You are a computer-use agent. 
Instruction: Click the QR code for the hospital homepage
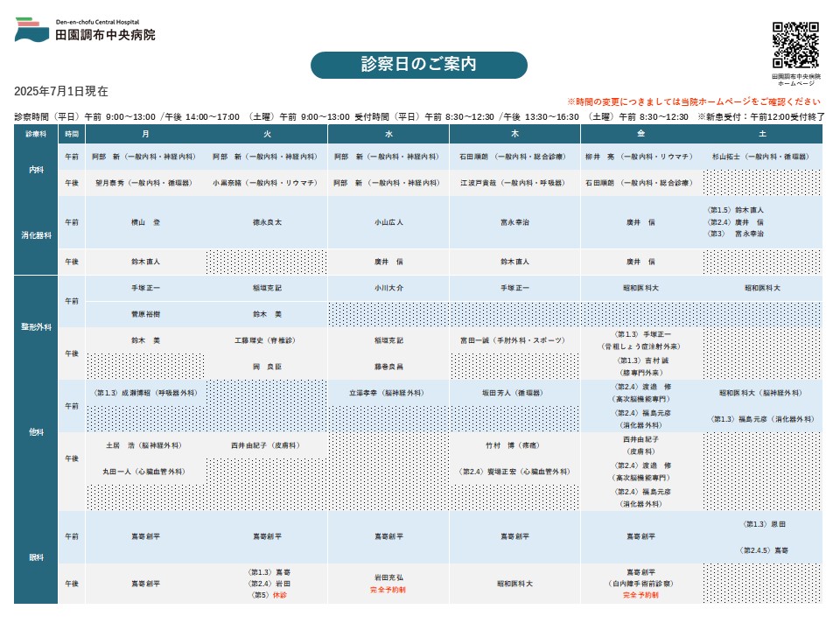tap(795, 45)
